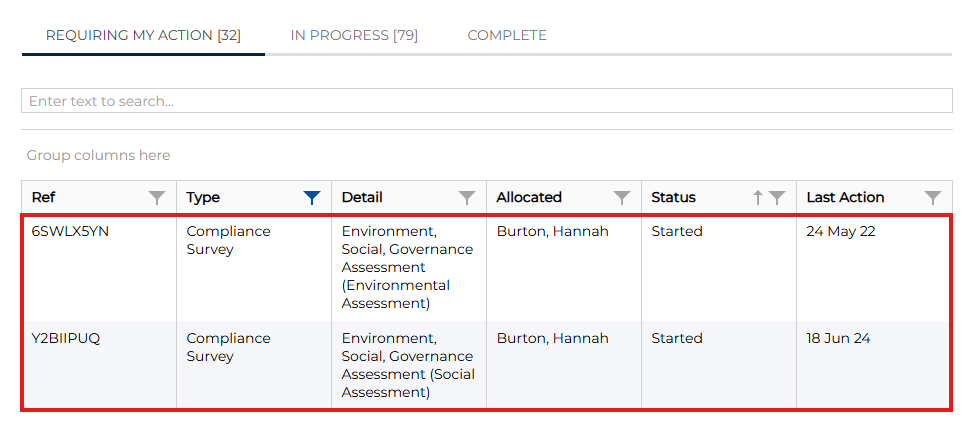973x432 pixels.
Task: Sort by the Type column header
Action: 203,198
